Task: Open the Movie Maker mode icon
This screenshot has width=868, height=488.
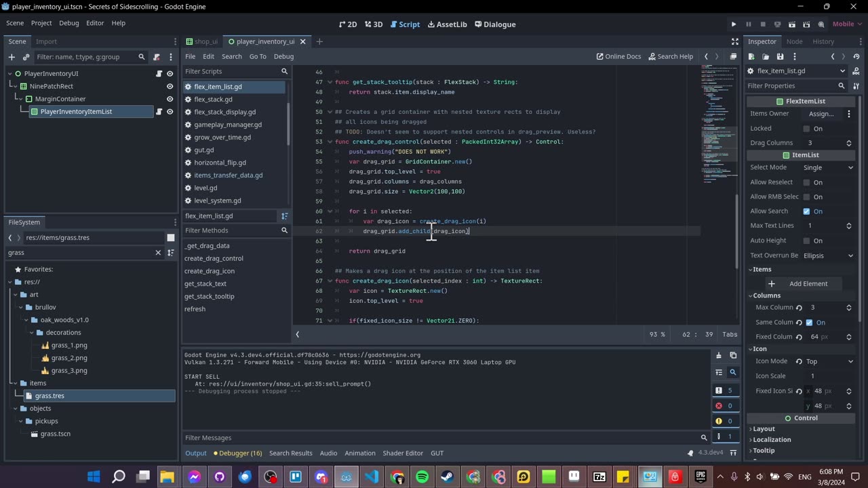Action: pos(821,24)
